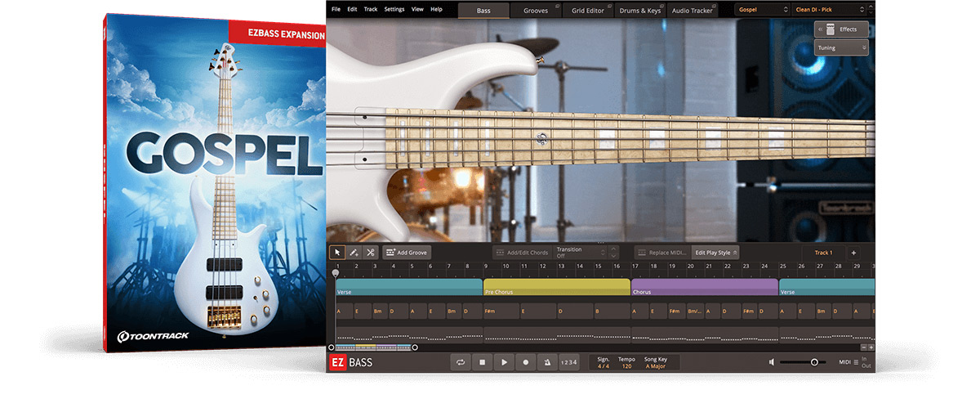Image resolution: width=980 pixels, height=399 pixels.
Task: Toggle loop playback on
Action: (x=461, y=362)
